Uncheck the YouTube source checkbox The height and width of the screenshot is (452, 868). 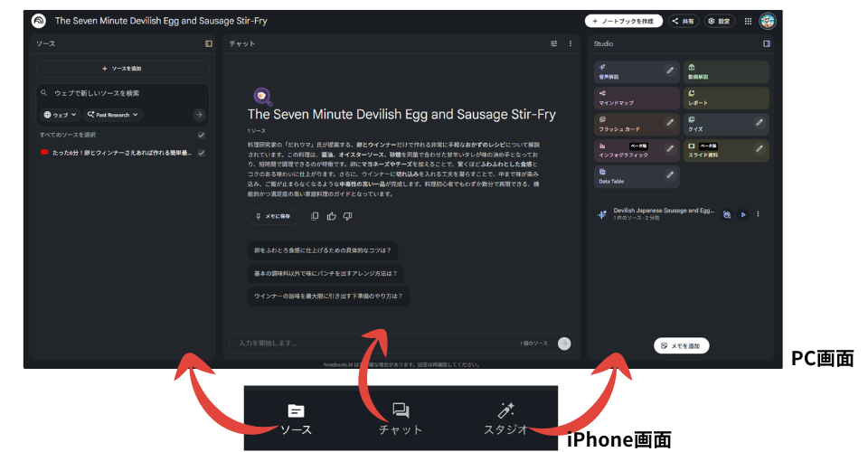pyautogui.click(x=202, y=153)
